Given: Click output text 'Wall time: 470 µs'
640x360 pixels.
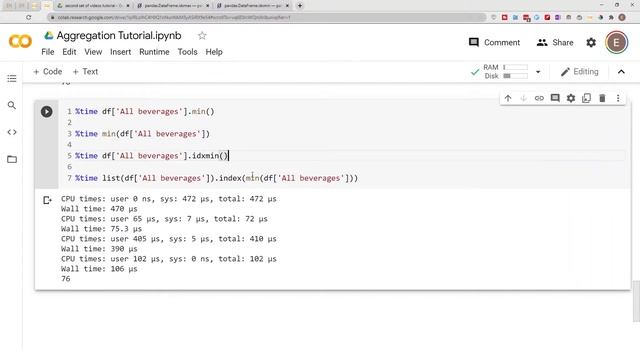Looking at the screenshot, I should (99, 209).
